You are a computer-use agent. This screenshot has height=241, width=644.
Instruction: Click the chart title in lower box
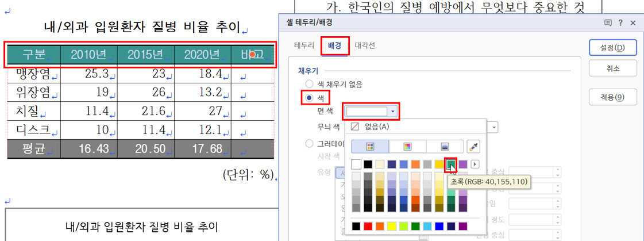tap(142, 226)
